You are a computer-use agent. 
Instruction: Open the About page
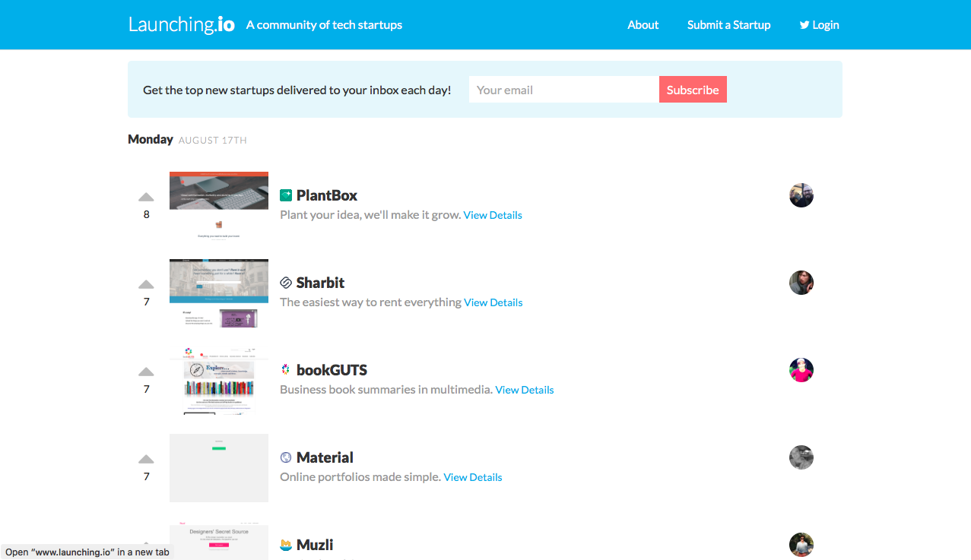click(x=643, y=24)
